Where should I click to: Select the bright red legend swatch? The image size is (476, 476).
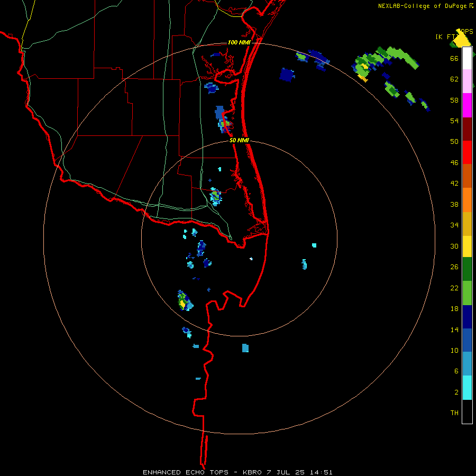(x=467, y=152)
